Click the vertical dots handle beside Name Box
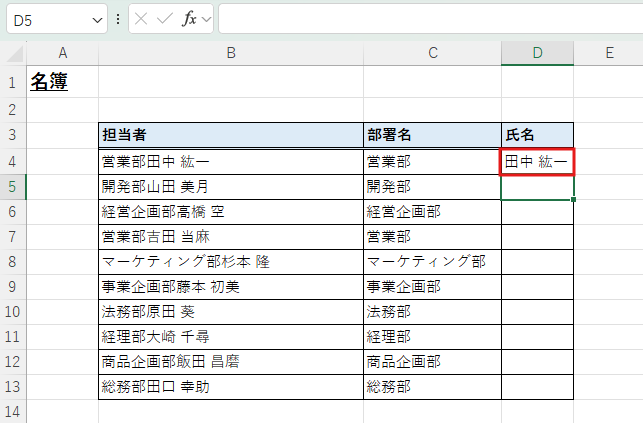This screenshot has width=643, height=423. (x=119, y=19)
